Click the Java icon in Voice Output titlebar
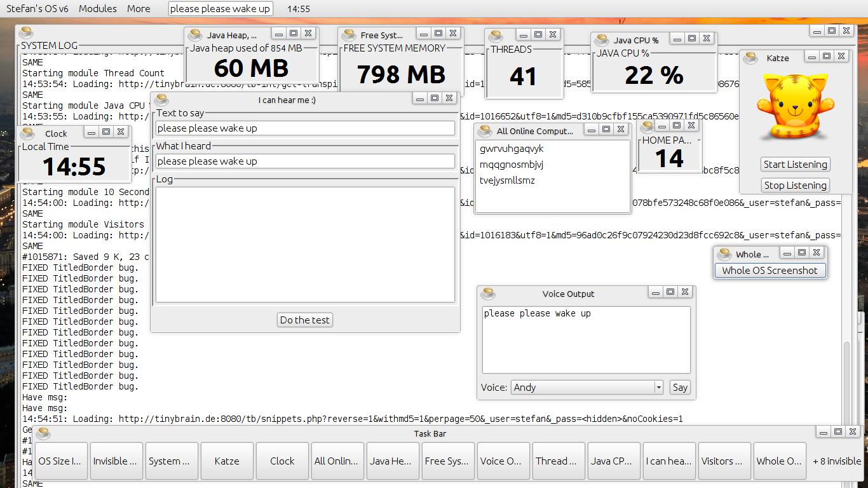Image resolution: width=868 pixels, height=488 pixels. (488, 293)
